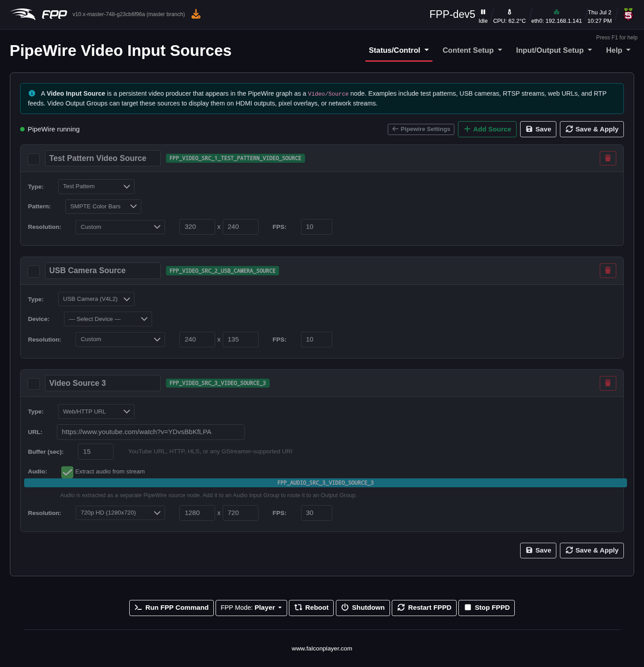Click the Video Source 3 name field
644x667 pixels.
pyautogui.click(x=103, y=383)
